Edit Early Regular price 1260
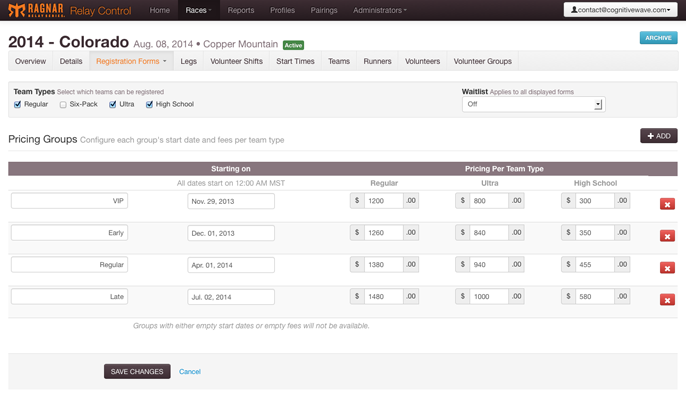The image size is (686, 405). tap(383, 233)
